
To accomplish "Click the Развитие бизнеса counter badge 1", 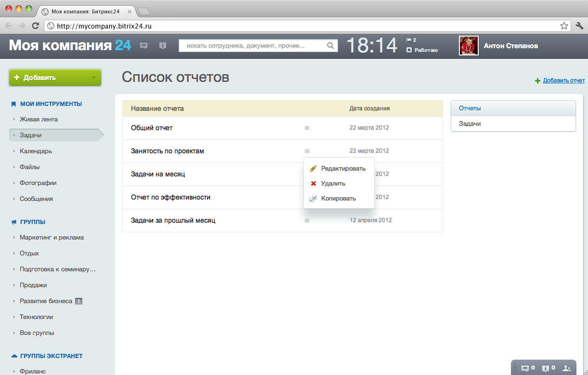I will click(79, 301).
